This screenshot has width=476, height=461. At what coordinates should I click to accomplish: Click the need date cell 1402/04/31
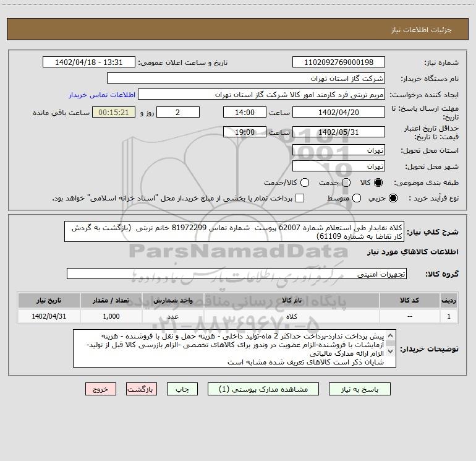[x=49, y=316]
